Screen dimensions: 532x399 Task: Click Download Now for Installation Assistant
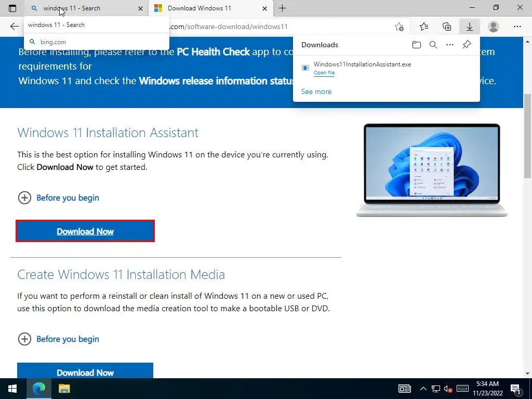85,231
